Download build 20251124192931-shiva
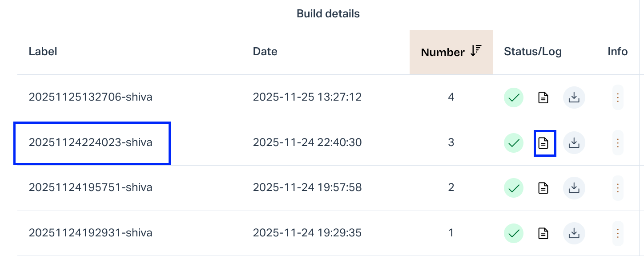The width and height of the screenshot is (644, 260). coord(574,233)
